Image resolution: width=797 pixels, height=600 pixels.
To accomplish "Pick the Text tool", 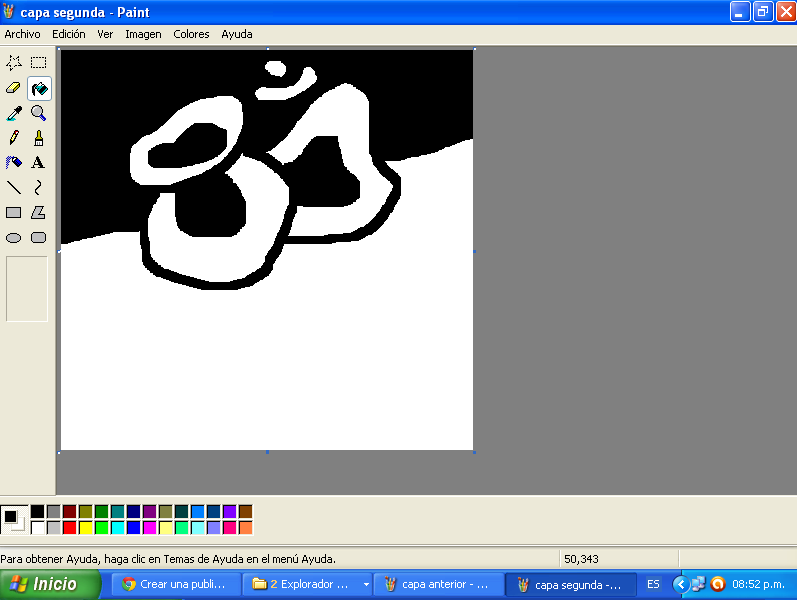I will 39,163.
